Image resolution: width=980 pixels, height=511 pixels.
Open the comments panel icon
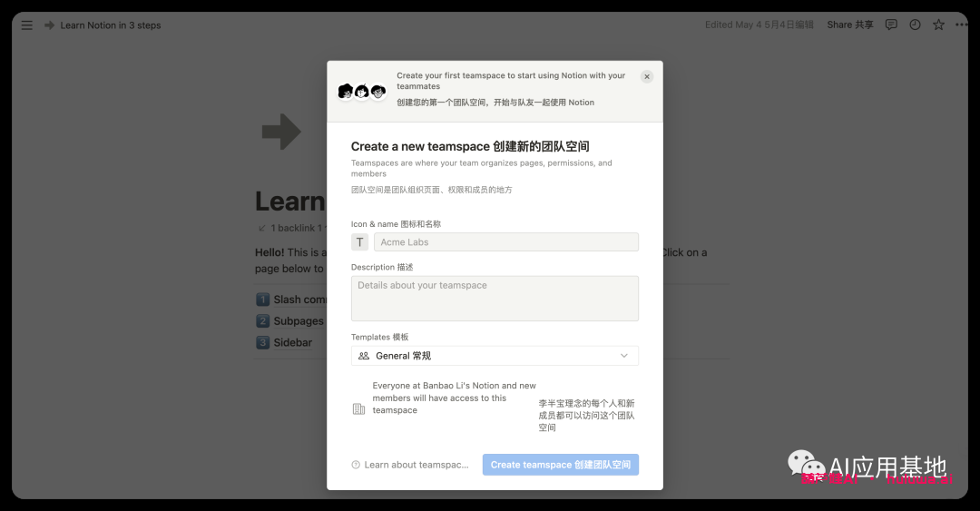(891, 25)
